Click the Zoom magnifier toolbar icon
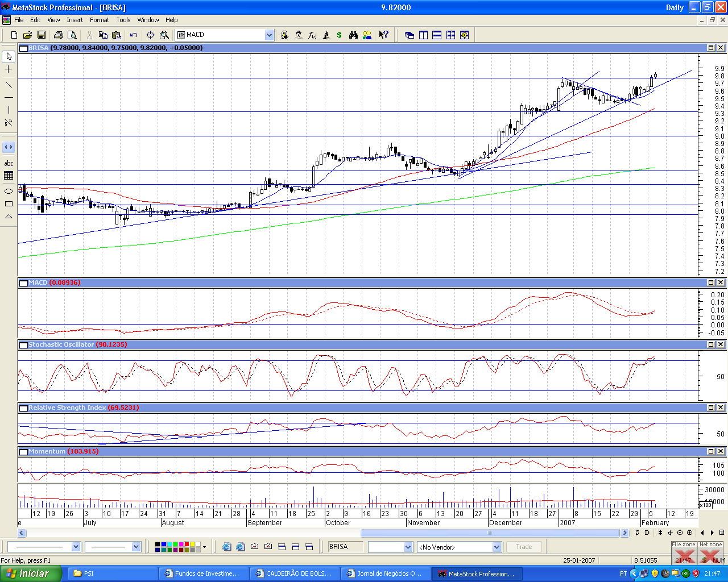 (x=164, y=35)
